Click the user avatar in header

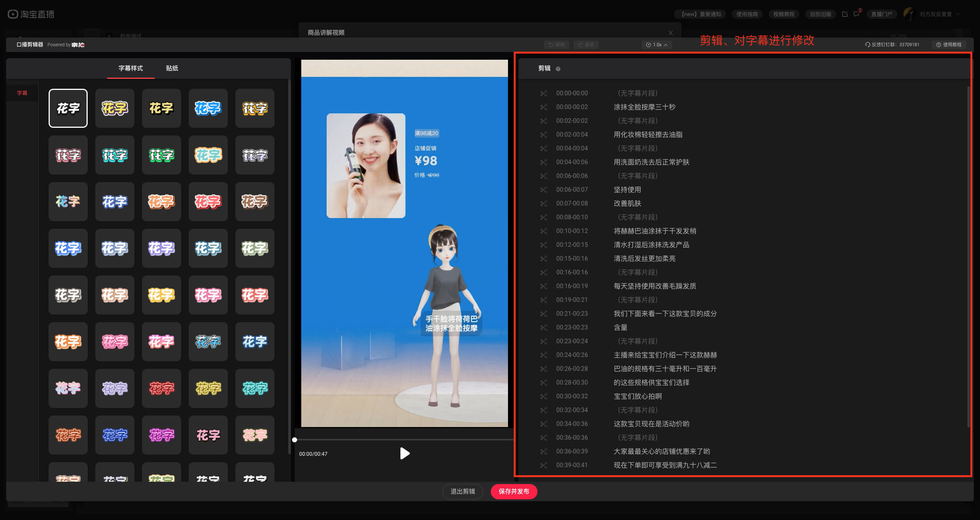(x=909, y=14)
